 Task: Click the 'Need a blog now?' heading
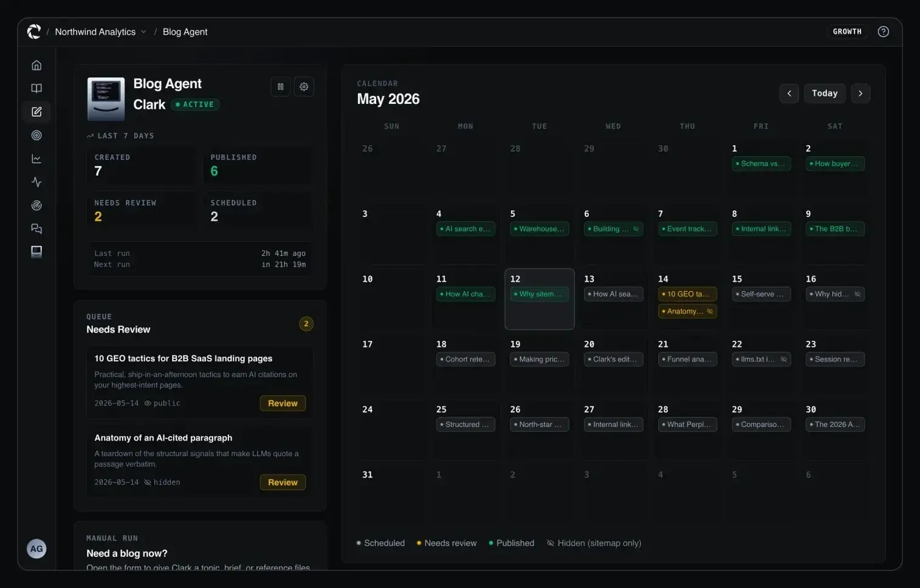126,553
